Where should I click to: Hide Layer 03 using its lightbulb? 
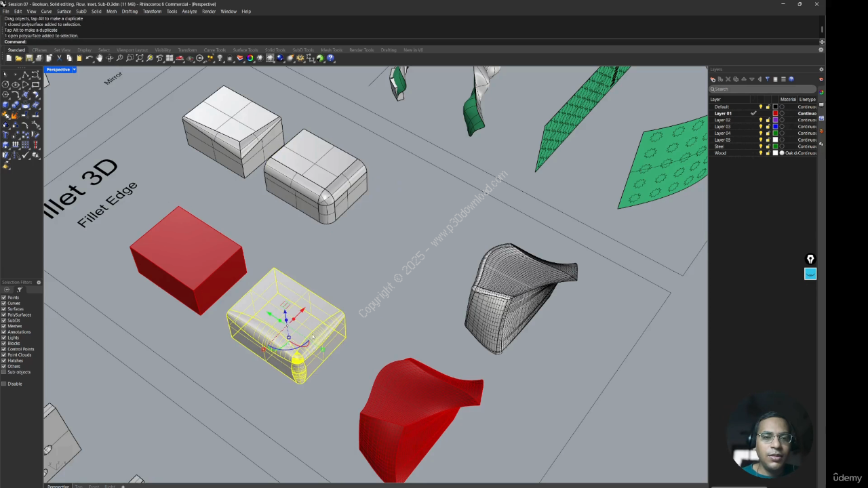(x=760, y=127)
